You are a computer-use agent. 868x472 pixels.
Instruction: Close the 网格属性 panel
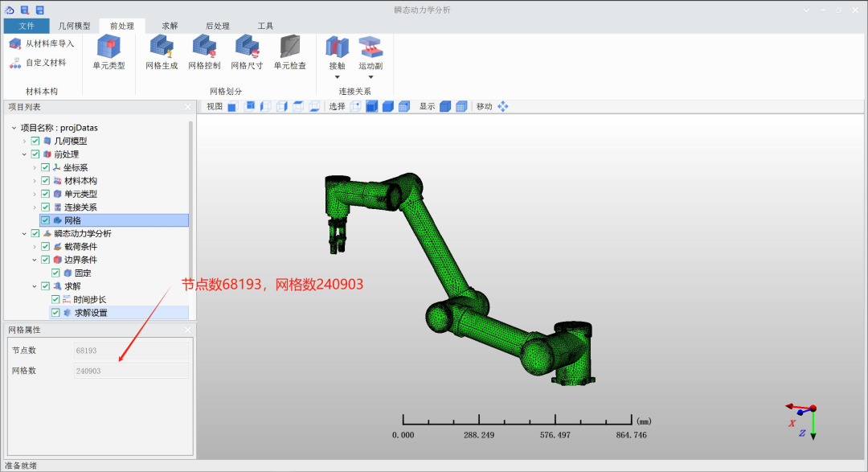click(x=187, y=330)
